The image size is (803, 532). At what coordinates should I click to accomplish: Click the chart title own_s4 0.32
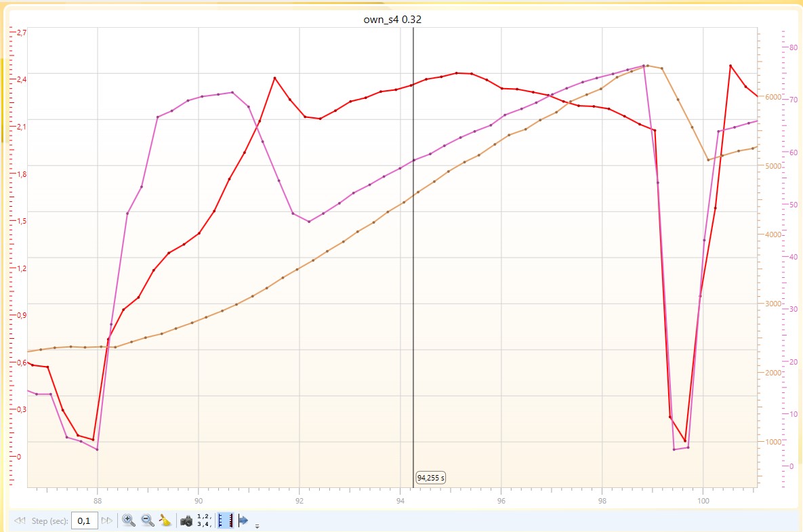393,20
